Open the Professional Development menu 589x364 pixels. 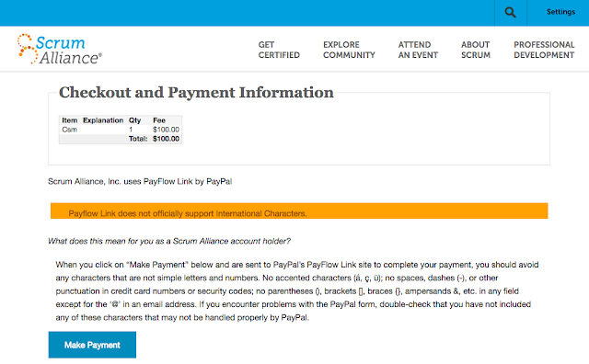[x=544, y=50]
